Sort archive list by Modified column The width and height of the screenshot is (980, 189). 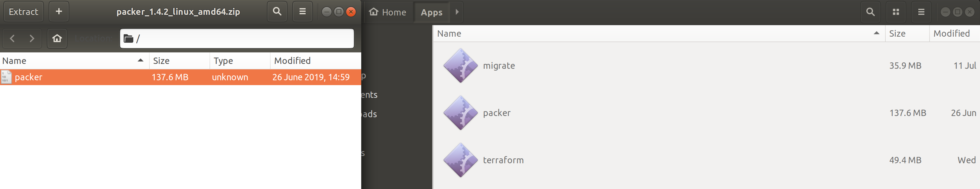pos(315,61)
